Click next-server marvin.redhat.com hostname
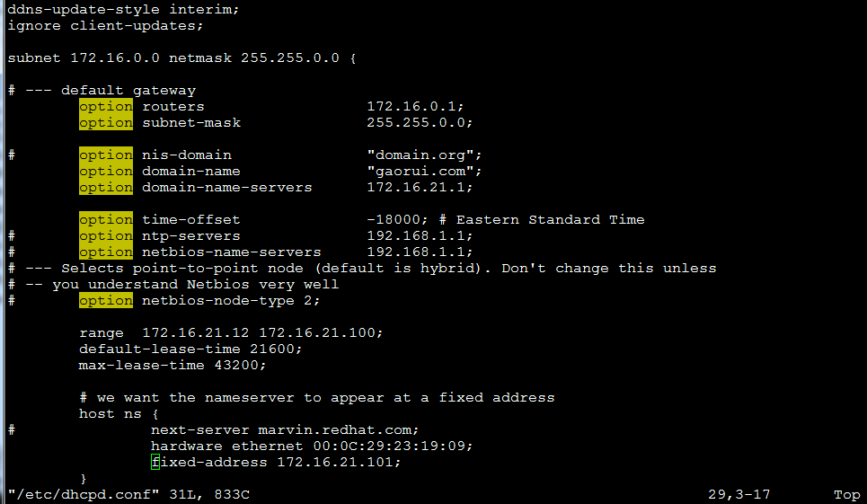 [339, 430]
